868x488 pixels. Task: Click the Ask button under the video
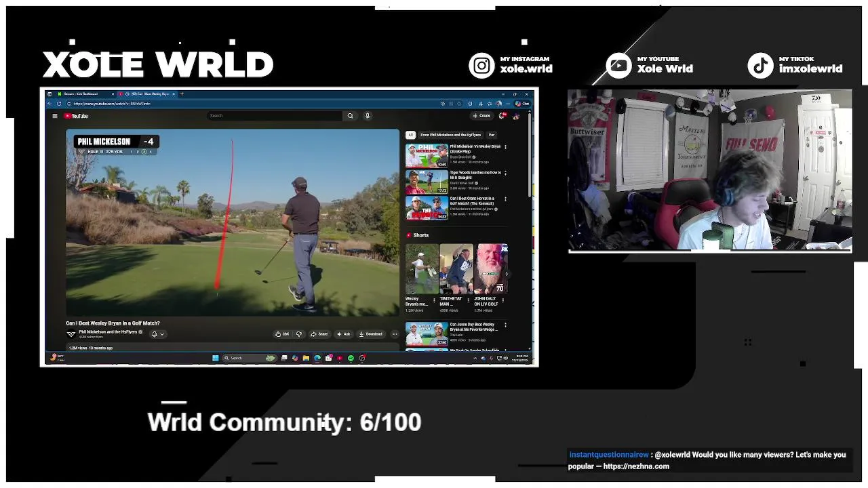click(x=344, y=334)
